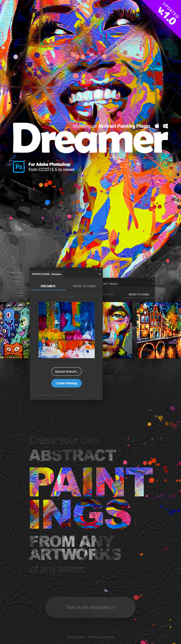Click the Multilingual Abstract Painting Plugin tagline

pyautogui.click(x=111, y=126)
